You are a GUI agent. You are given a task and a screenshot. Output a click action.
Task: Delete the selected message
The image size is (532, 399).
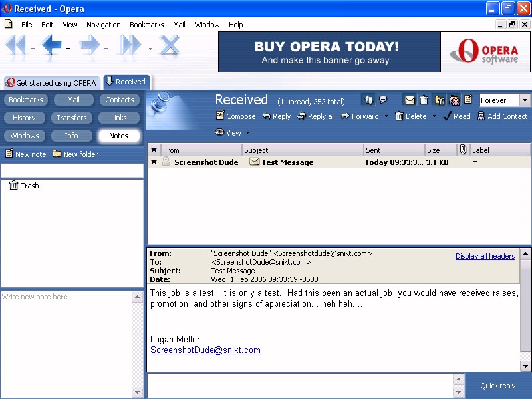pos(411,116)
